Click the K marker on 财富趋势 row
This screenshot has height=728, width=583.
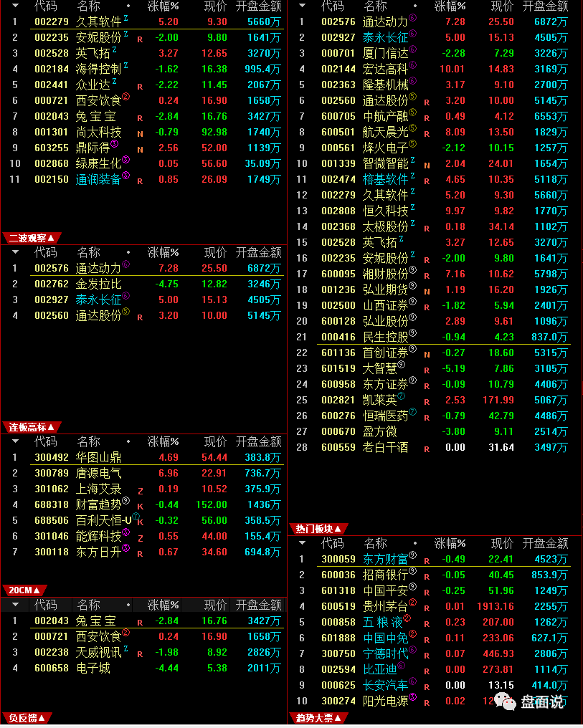click(x=141, y=507)
